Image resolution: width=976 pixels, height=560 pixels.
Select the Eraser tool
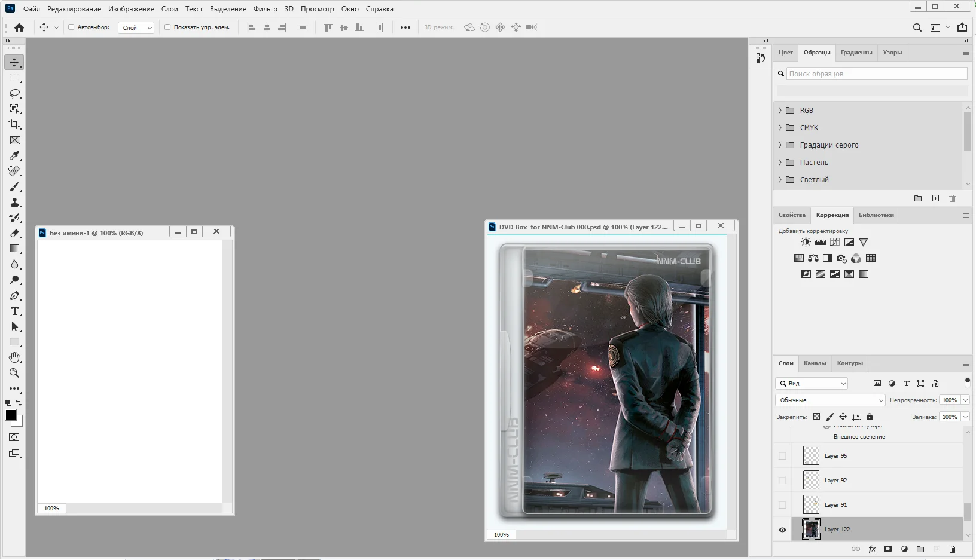click(14, 234)
